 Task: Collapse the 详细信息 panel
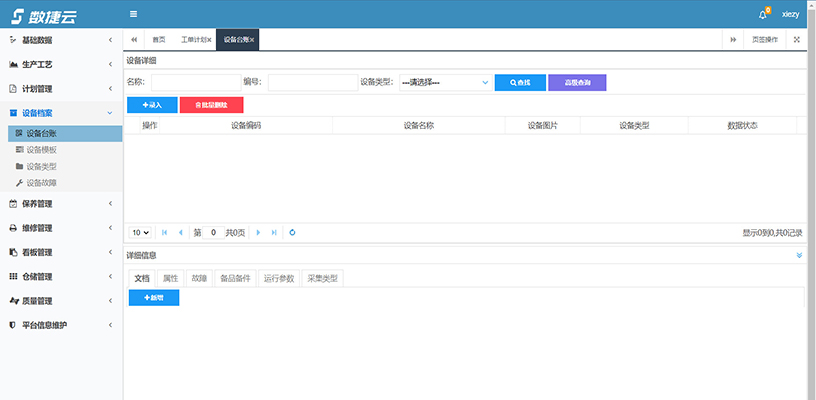(798, 256)
